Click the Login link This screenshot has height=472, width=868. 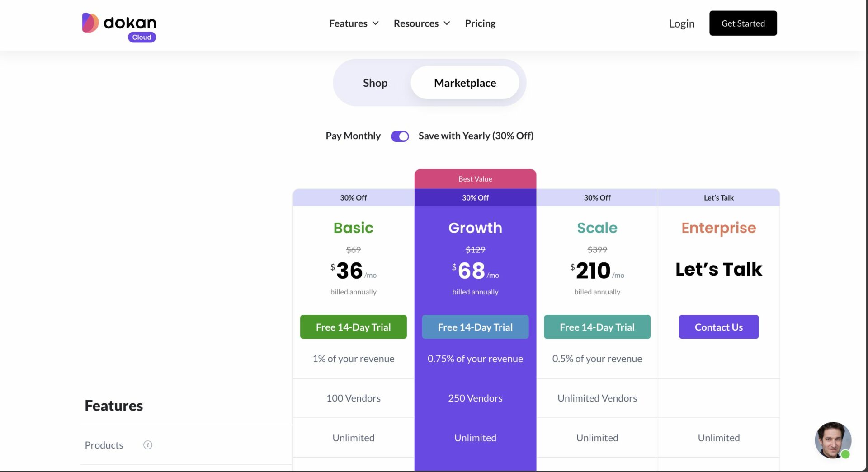point(682,23)
